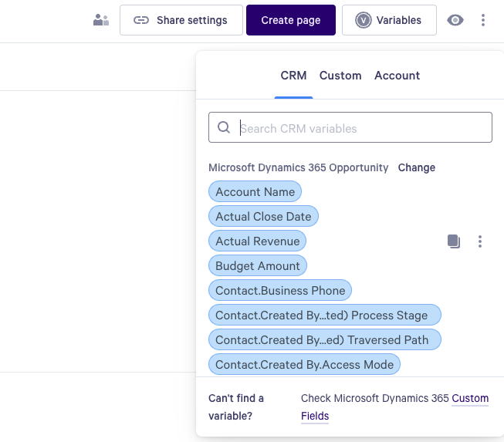Image resolution: width=504 pixels, height=442 pixels.
Task: Select the Budget Amount variable
Action: tap(258, 265)
